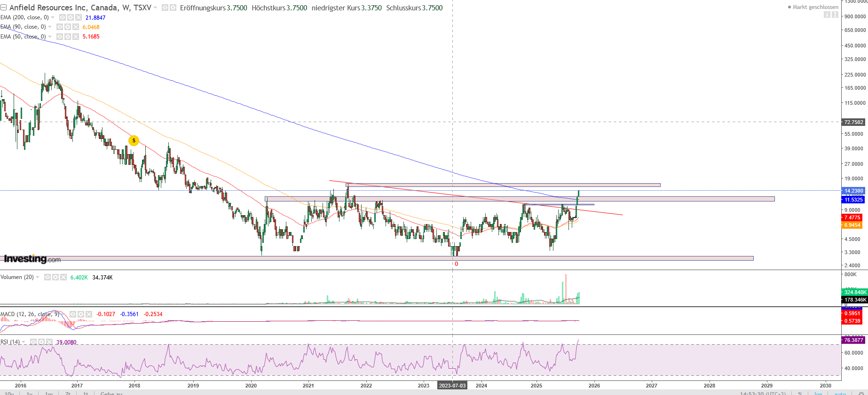Open EMA 200 settings gear
Image resolution: width=868 pixels, height=395 pixels.
click(x=70, y=17)
